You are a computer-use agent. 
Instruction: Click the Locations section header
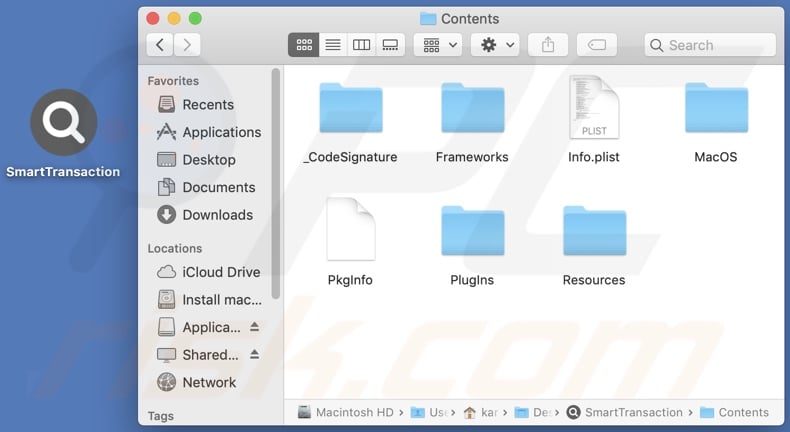[175, 249]
